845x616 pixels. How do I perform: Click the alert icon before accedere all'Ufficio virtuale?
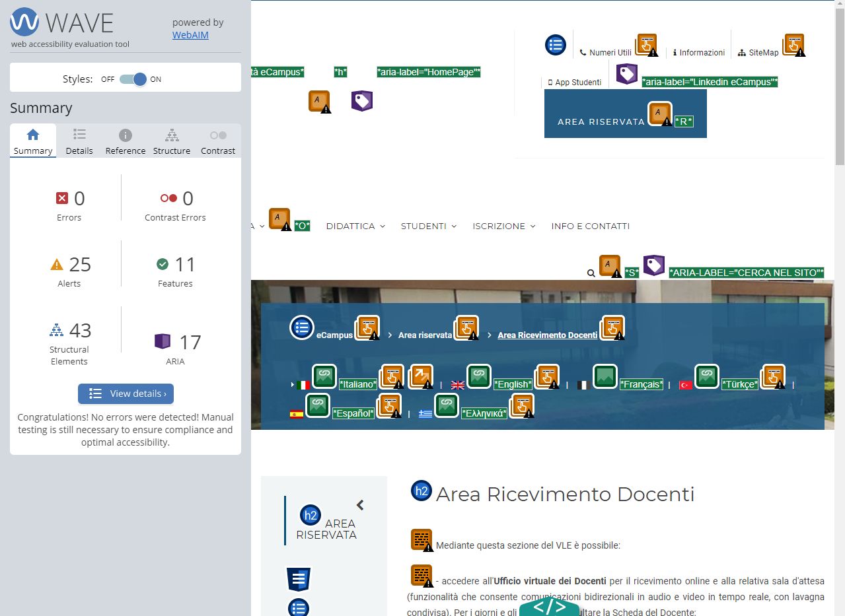pos(422,576)
